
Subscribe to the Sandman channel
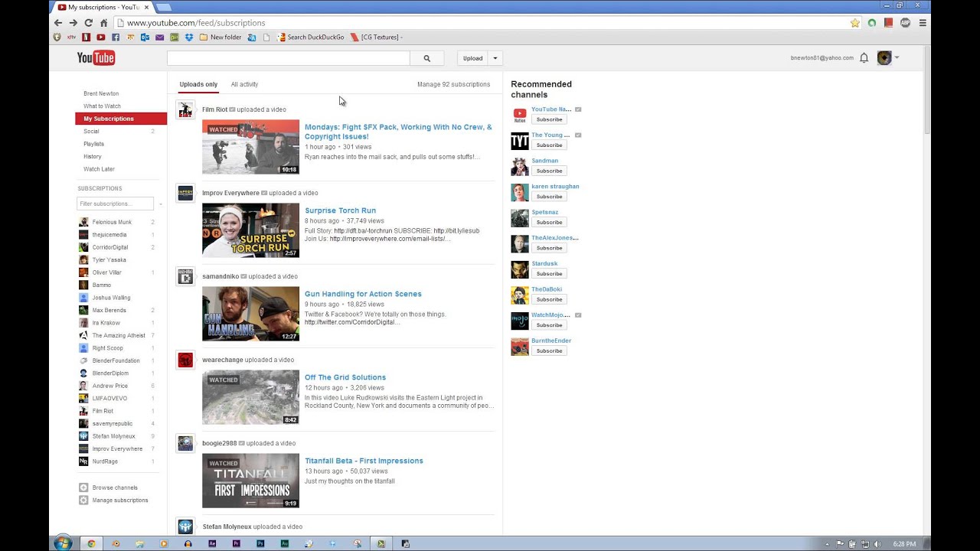[549, 171]
